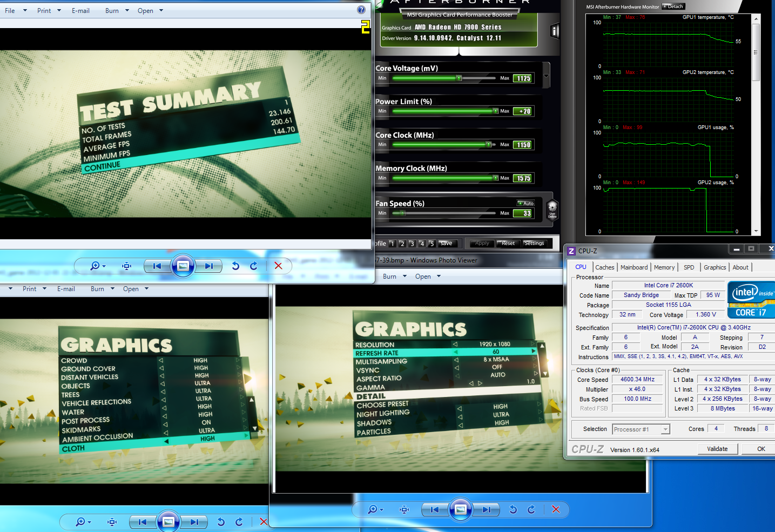
Task: Click Afterburner Reset button
Action: 508,244
